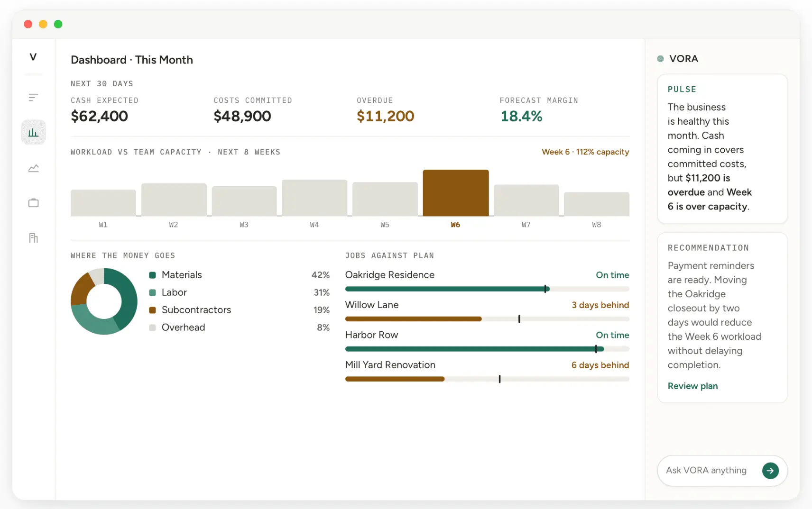The height and width of the screenshot is (509, 812).
Task: Click the Mill Yard Renovation job name
Action: (390, 365)
